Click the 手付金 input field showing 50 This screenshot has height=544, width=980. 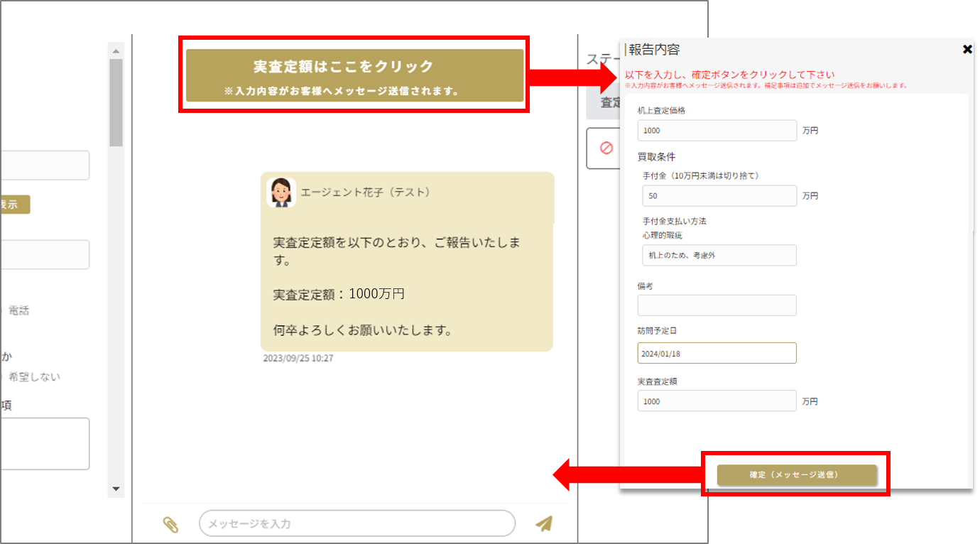tap(719, 195)
